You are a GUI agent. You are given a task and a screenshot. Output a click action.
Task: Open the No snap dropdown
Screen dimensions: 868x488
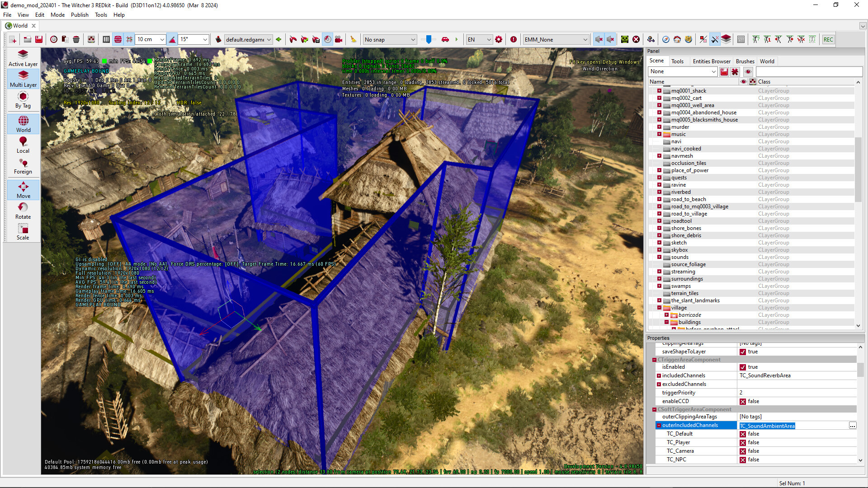coord(389,39)
